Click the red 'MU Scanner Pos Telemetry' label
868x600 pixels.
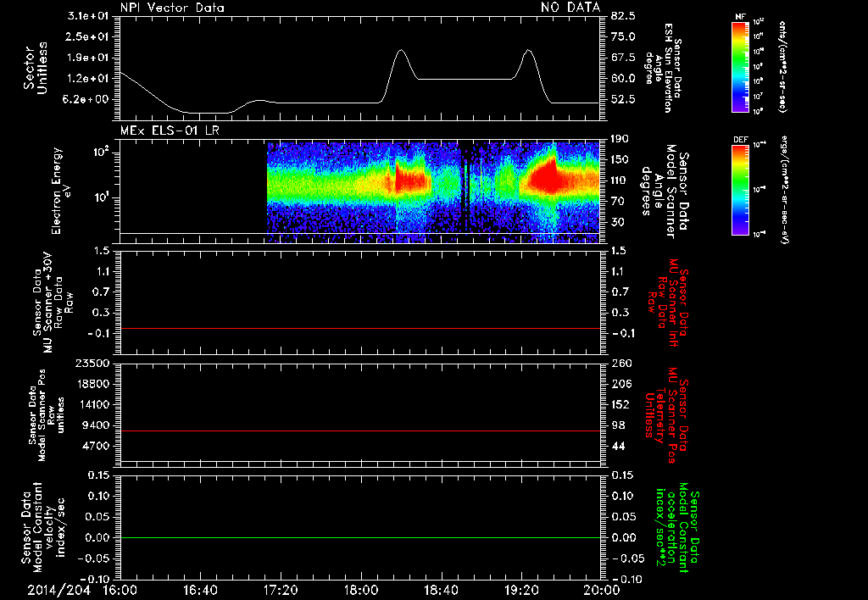tap(666, 416)
